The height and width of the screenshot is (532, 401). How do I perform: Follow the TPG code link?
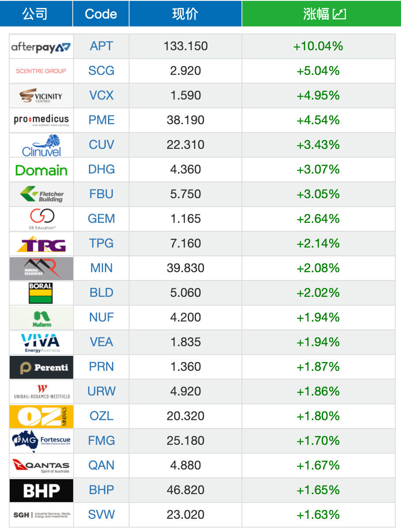tap(101, 244)
